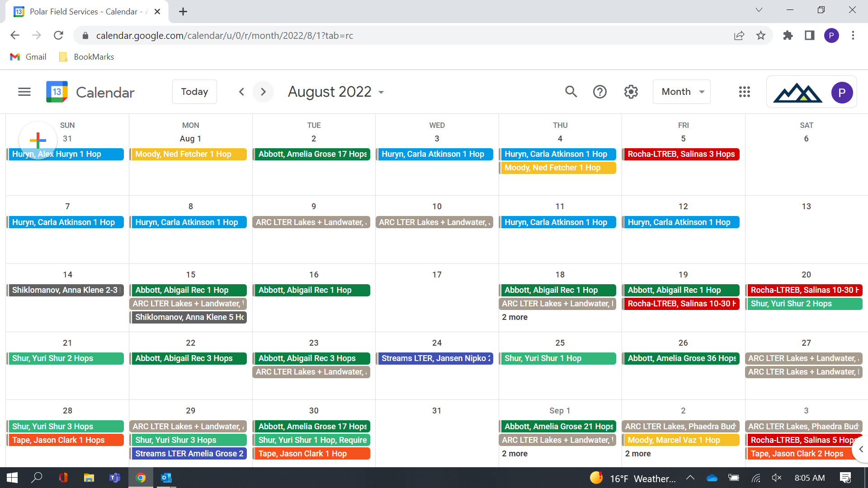Go to previous month arrow
The width and height of the screenshot is (868, 488).
click(x=241, y=92)
